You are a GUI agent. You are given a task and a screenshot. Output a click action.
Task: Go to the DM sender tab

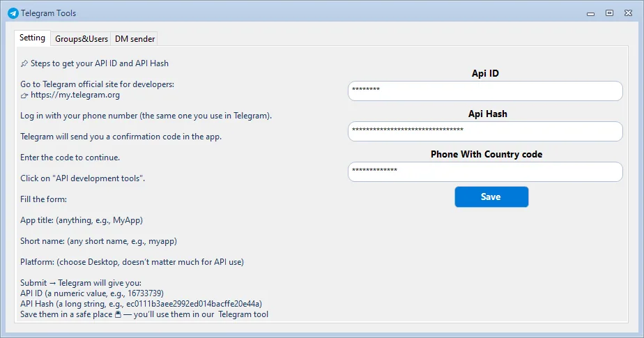tap(135, 39)
